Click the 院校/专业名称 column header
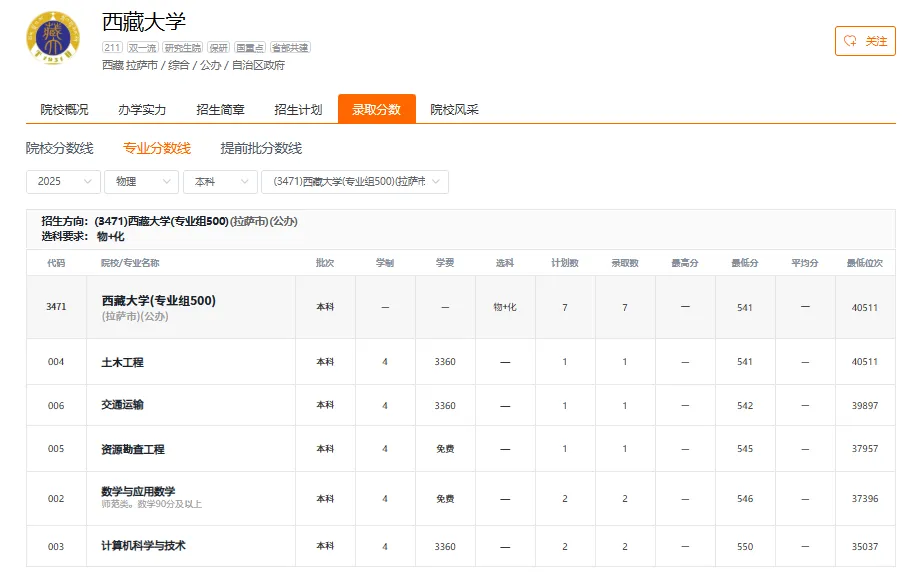Screen dimensions: 924x579 pos(130,263)
